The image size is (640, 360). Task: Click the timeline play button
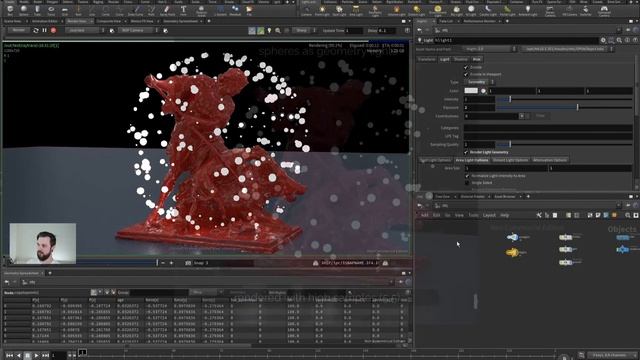point(36,356)
